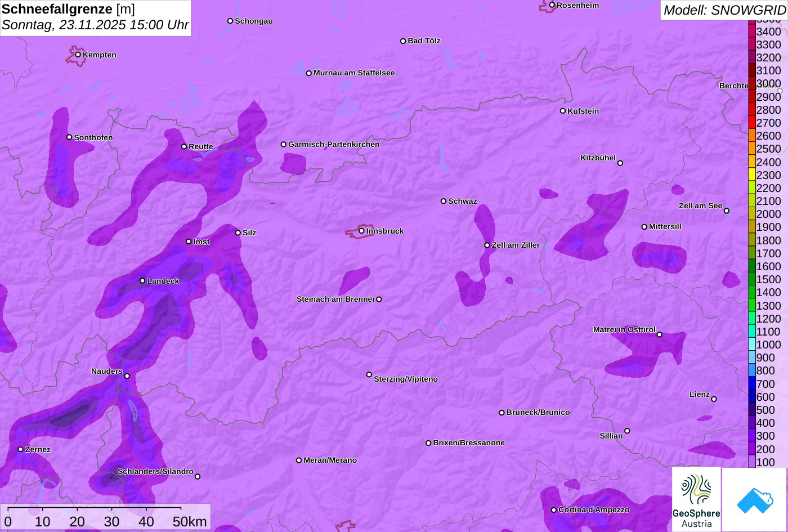Select the Garmisch-Partenkirchen marker dot
Screen dimensions: 788x532
[x=284, y=144]
